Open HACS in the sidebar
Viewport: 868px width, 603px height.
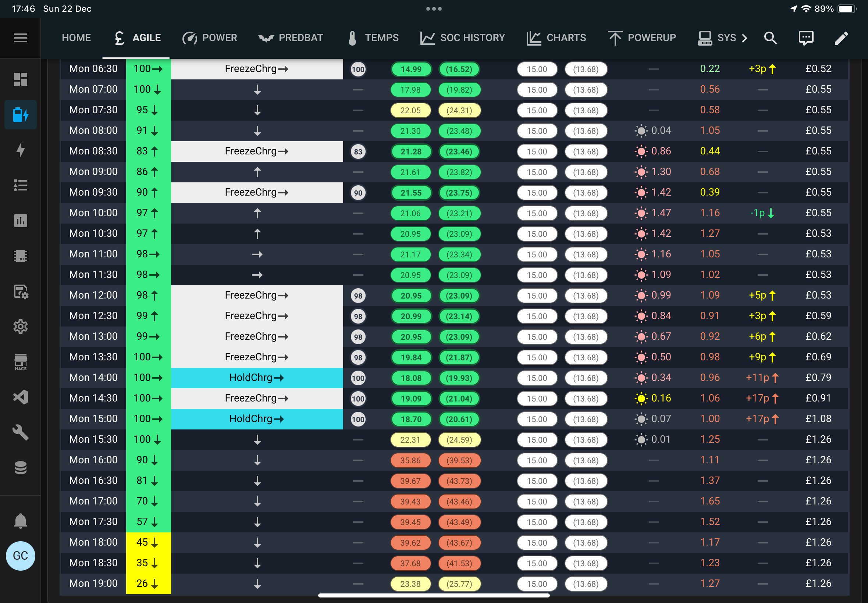tap(20, 362)
